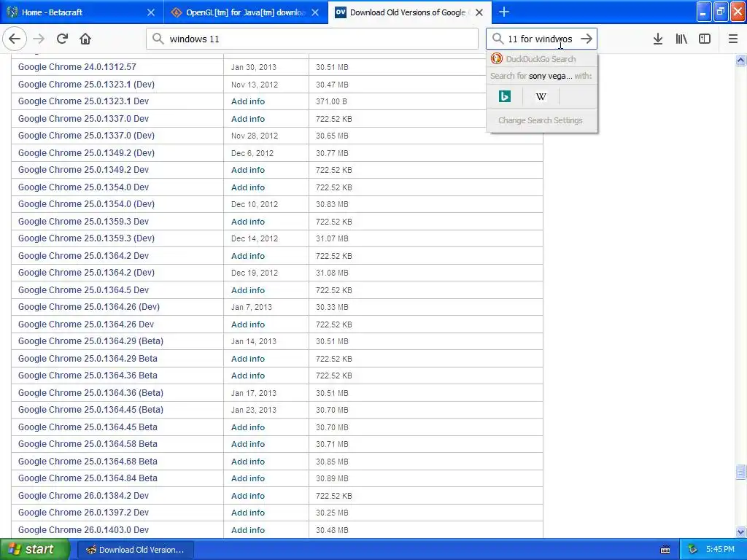Screen dimensions: 747x560
Task: Open the Firefox home page button
Action: click(x=85, y=39)
